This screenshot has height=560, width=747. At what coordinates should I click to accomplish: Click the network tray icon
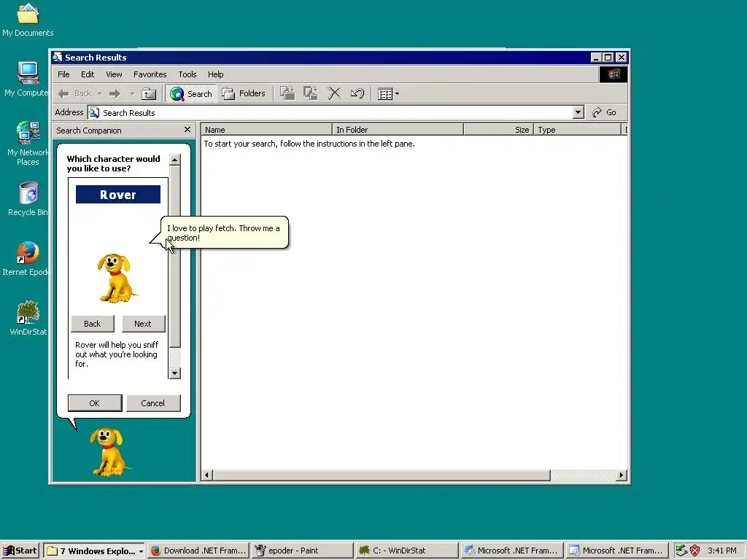pos(682,551)
